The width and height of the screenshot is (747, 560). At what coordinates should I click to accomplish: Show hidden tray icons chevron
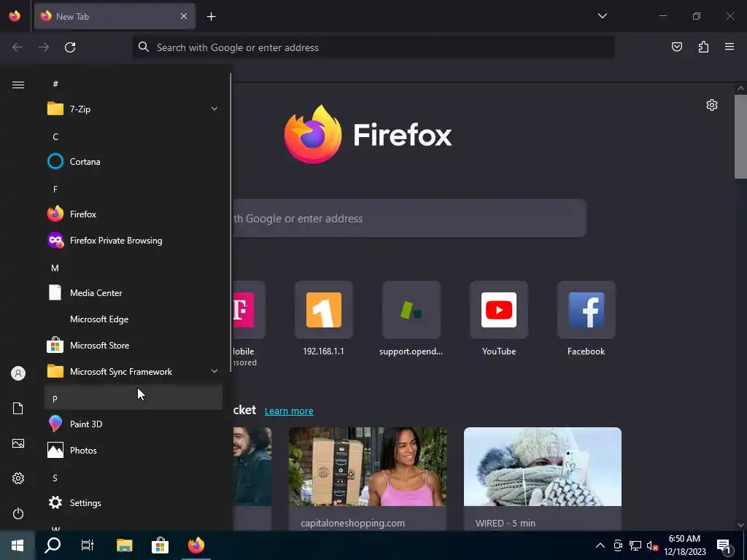click(600, 545)
